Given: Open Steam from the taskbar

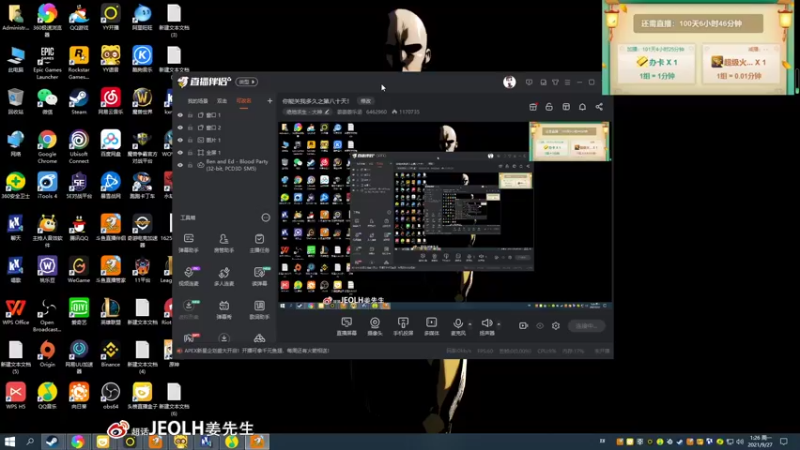Looking at the screenshot, I should click(52, 441).
